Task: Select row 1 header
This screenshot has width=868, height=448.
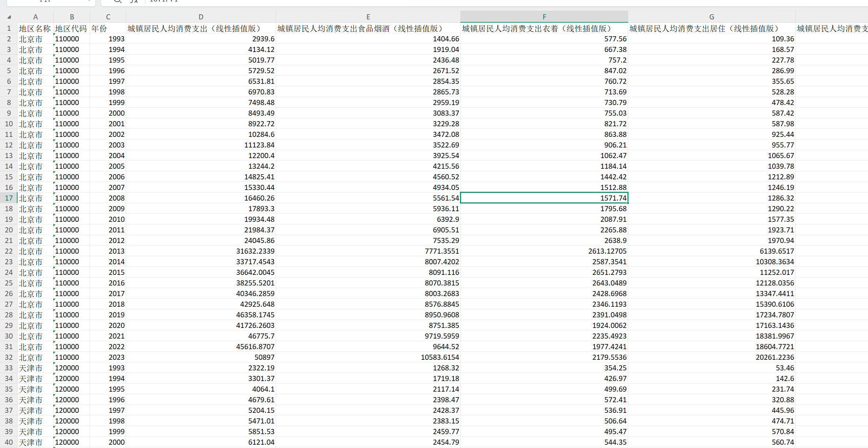Action: click(9, 28)
